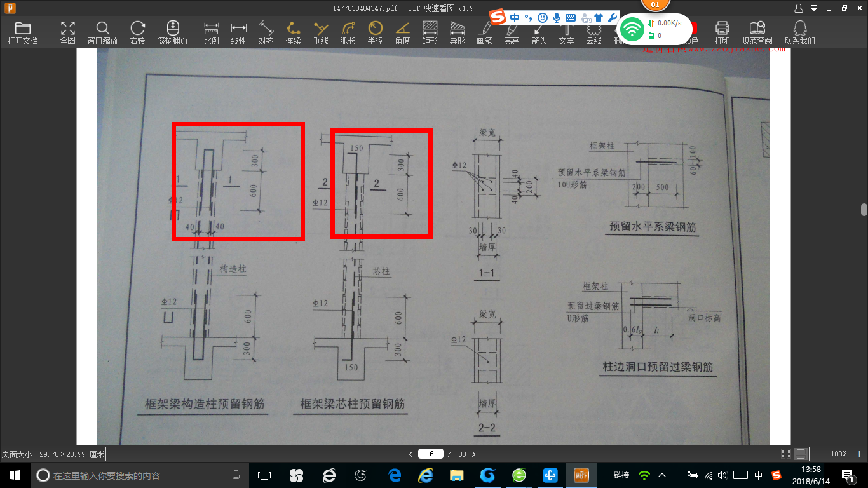Click the Cortana microphone icon
Screen dimensions: 868x488
pyautogui.click(x=236, y=475)
